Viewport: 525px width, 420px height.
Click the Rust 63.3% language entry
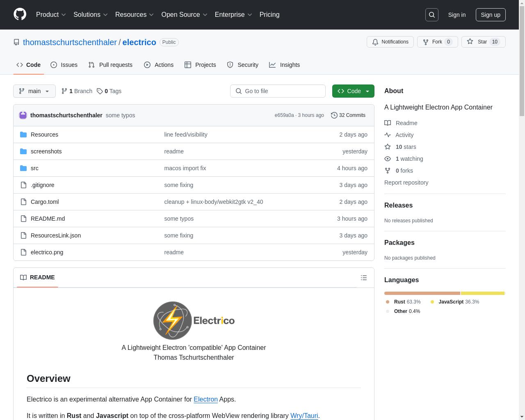click(x=403, y=302)
